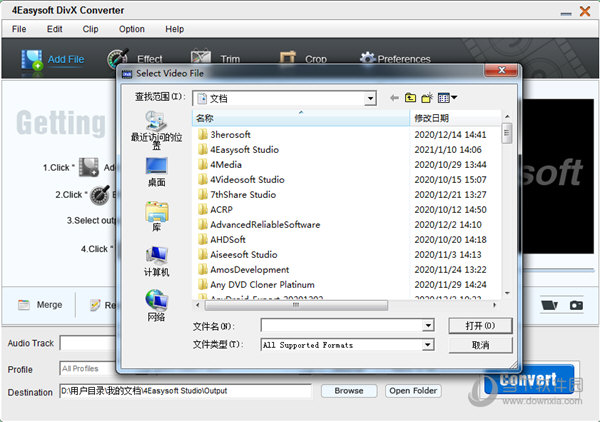Go up one folder level icon
Viewport: 600px width, 422px height.
(x=410, y=98)
